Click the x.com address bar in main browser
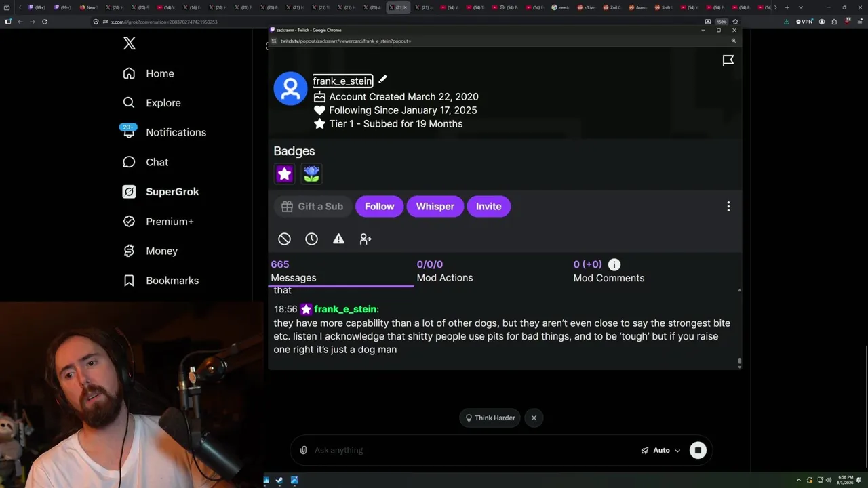Image resolution: width=868 pixels, height=488 pixels. 400,22
